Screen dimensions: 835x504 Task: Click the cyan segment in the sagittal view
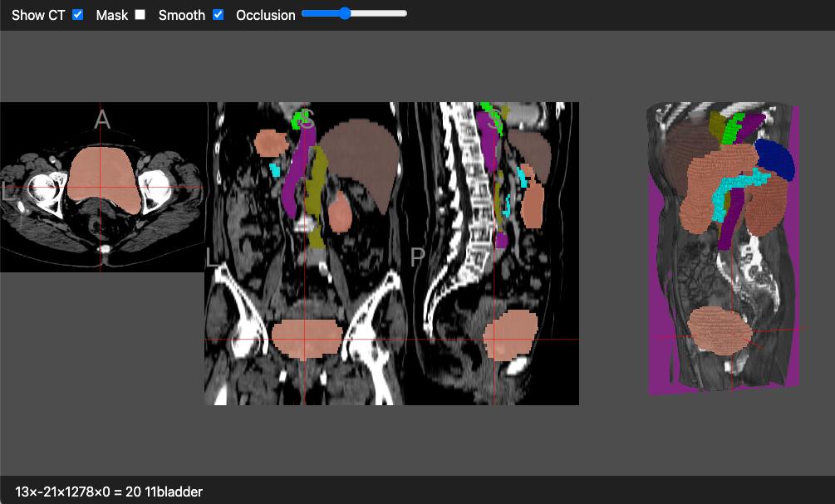click(523, 179)
